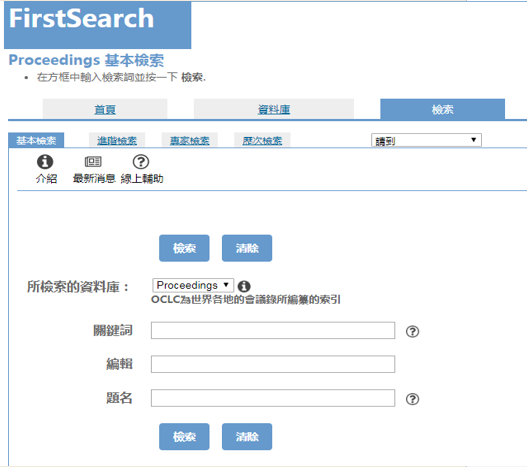The height and width of the screenshot is (467, 527).
Task: Click the upper 清除 clear button
Action: (247, 248)
